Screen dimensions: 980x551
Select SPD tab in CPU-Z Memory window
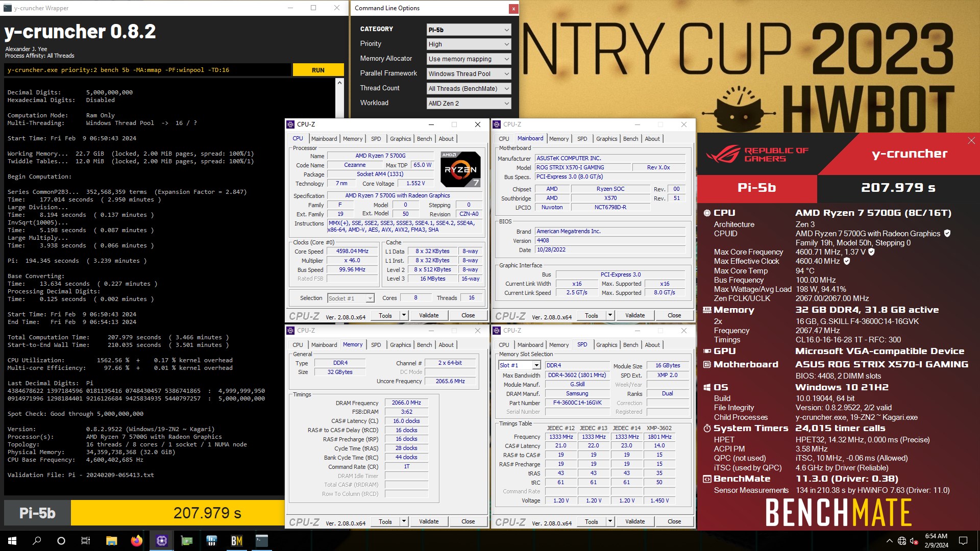click(376, 345)
